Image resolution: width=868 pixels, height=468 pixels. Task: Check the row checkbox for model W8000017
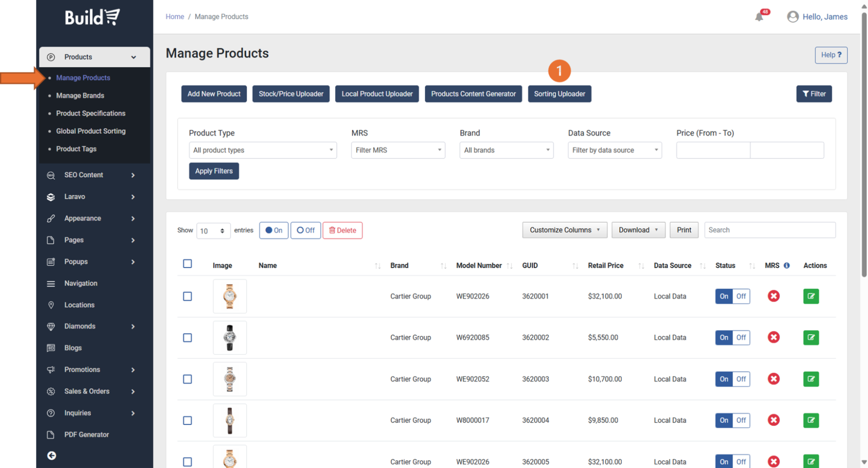point(187,420)
